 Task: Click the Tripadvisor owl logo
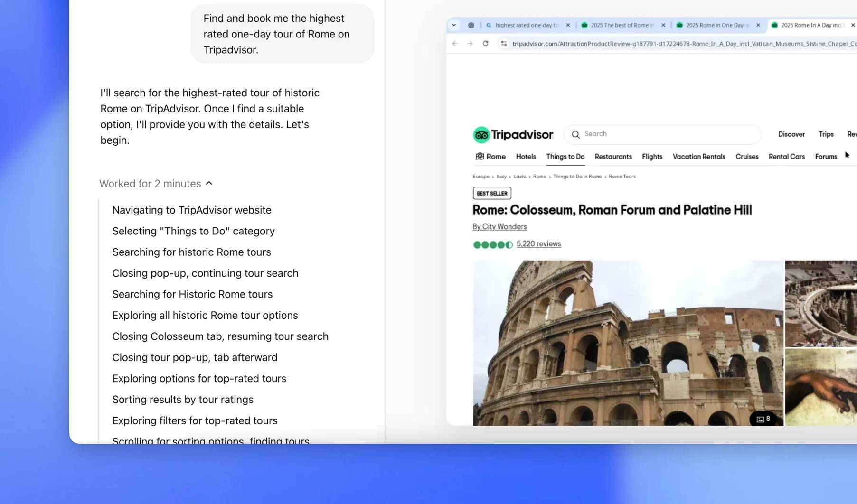(481, 135)
